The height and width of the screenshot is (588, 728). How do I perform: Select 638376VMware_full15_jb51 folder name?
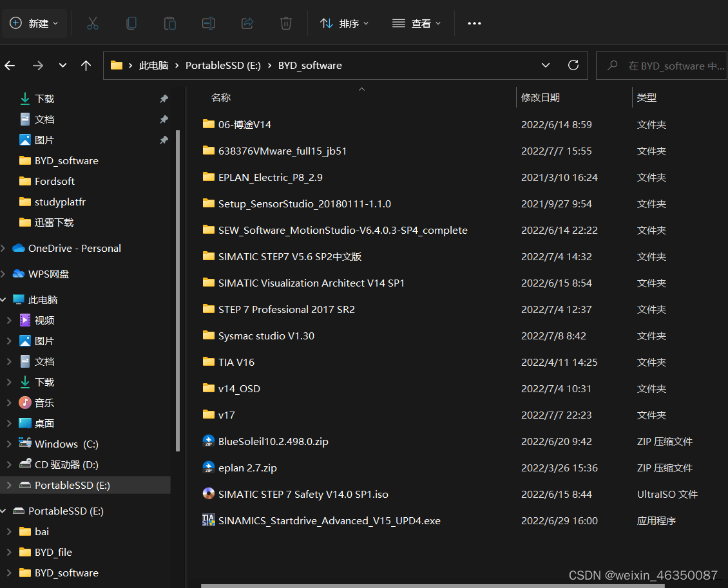282,151
